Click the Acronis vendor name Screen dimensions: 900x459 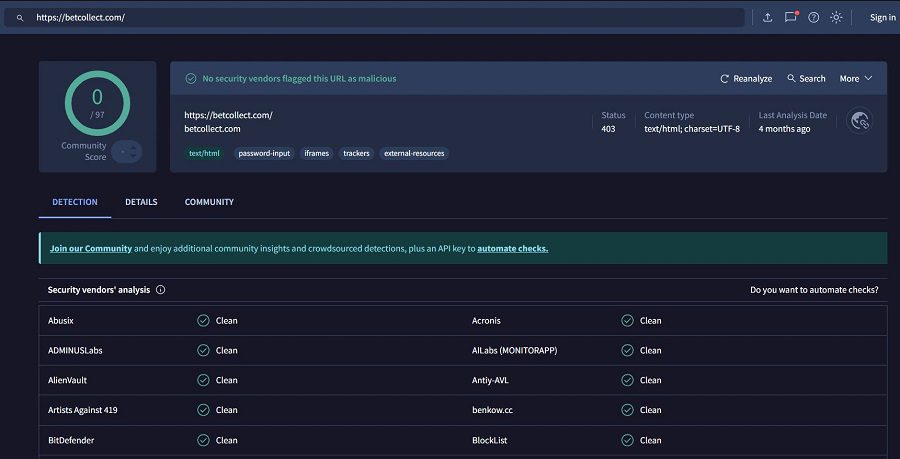486,321
